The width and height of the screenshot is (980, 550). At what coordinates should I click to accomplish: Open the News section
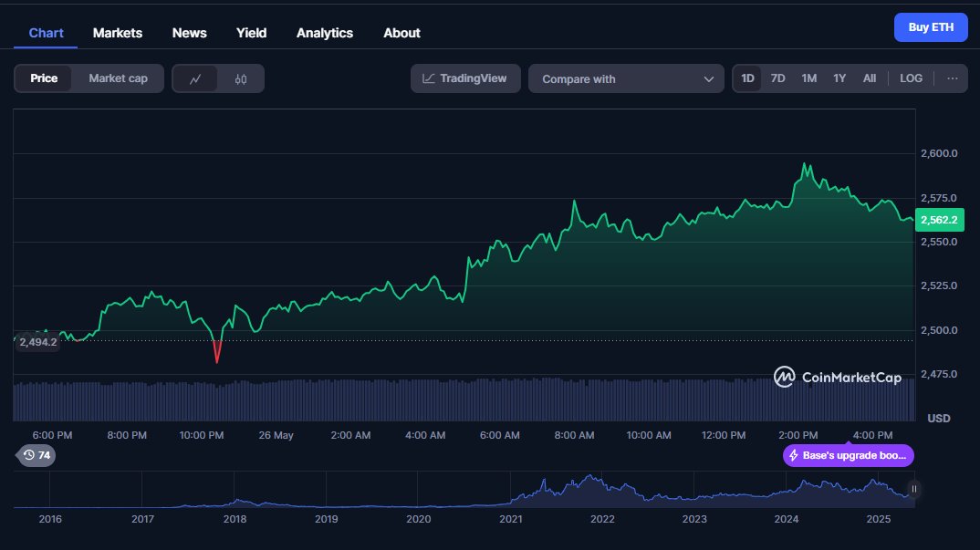click(x=189, y=33)
